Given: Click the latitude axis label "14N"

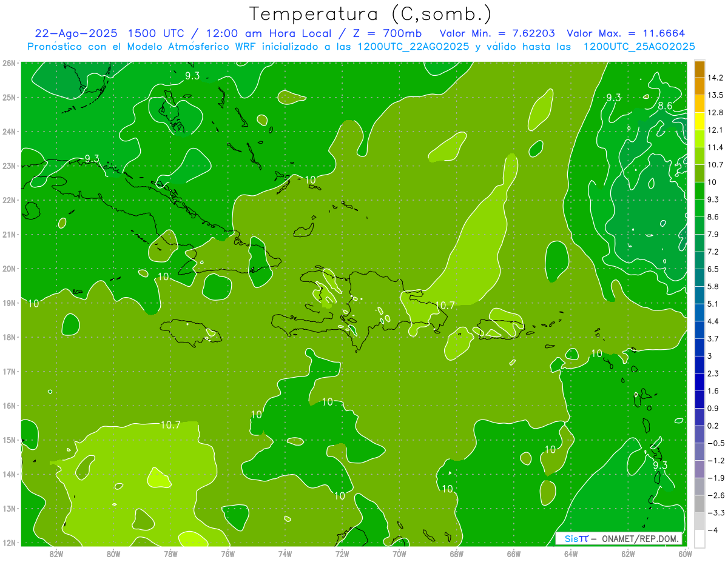Looking at the screenshot, I should (x=9, y=474).
